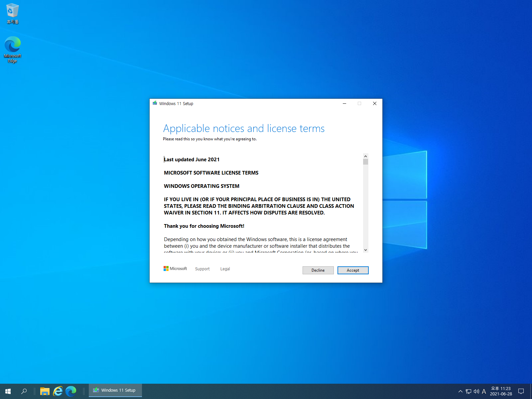Open the Recycle Bin desktop icon

tap(13, 14)
